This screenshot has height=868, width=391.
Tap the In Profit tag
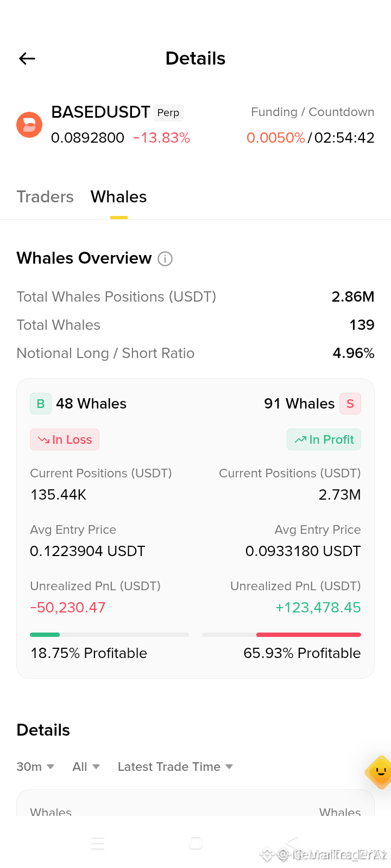(324, 439)
